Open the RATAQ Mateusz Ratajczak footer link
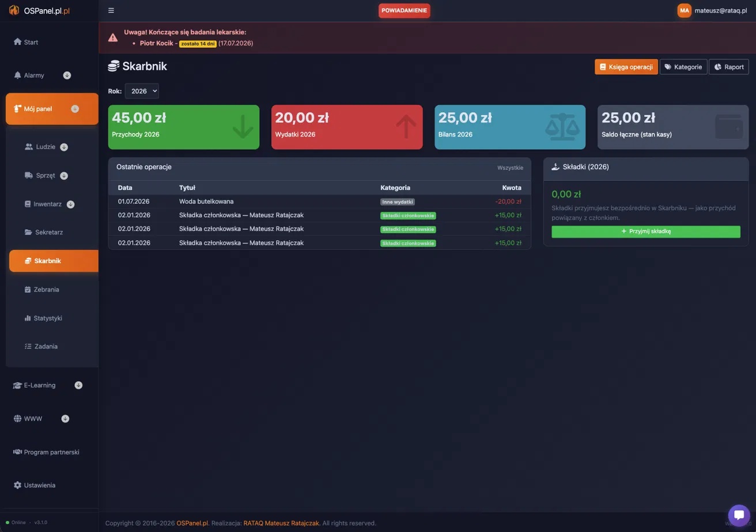 [x=281, y=523]
